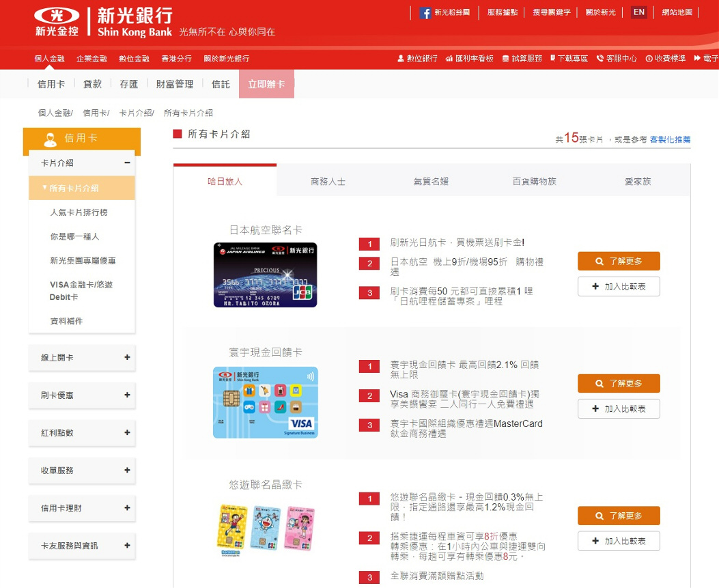Switch to the 氣質名媛 tab

pyautogui.click(x=431, y=181)
